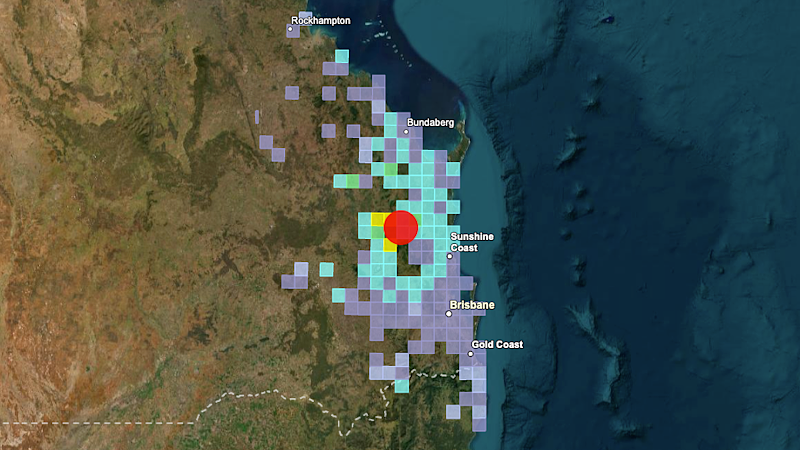Click the red earthquake epicenter circle
Image resolution: width=800 pixels, height=450 pixels.
pos(401,228)
